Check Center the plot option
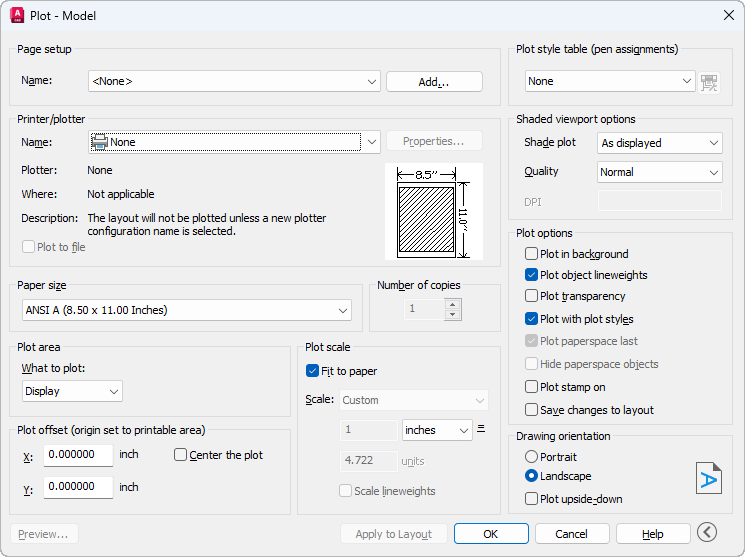Image resolution: width=745 pixels, height=557 pixels. pyautogui.click(x=181, y=455)
